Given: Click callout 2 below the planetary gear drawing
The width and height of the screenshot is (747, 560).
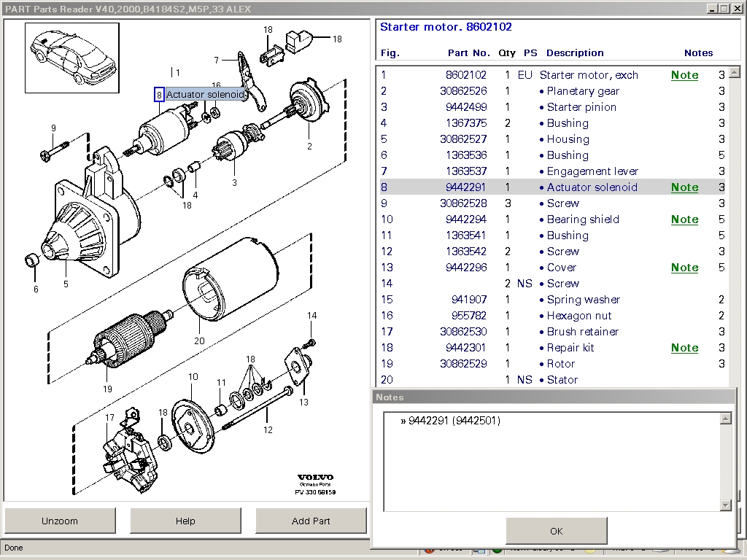Looking at the screenshot, I should tap(309, 146).
